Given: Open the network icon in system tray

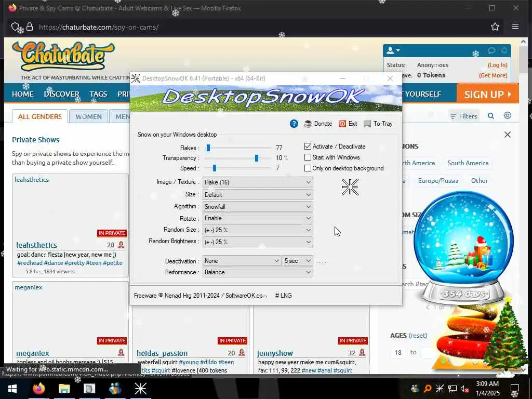Looking at the screenshot, I should click(453, 389).
